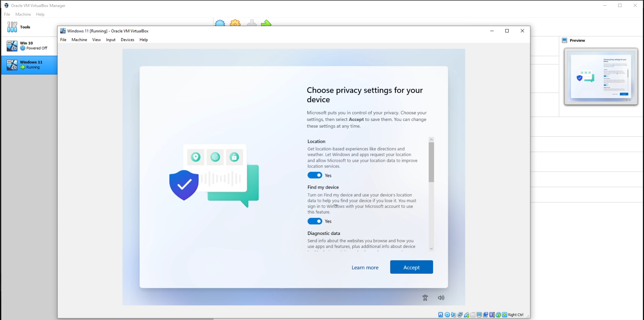
Task: Click the privacy settings scrollbar thumb
Action: coord(431,162)
